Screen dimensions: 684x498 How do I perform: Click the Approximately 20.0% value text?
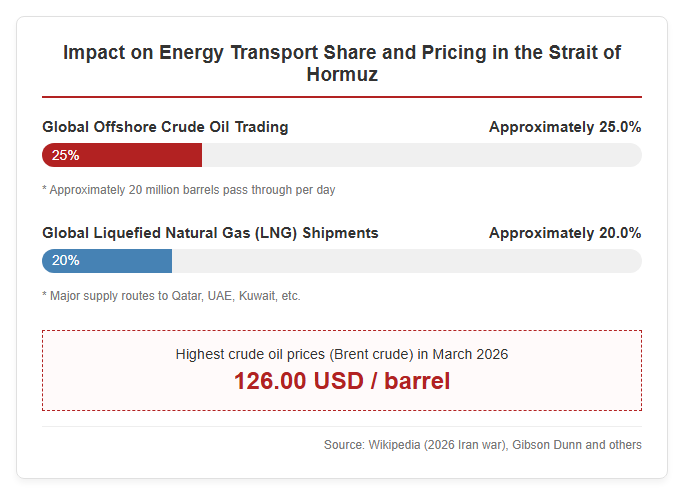pos(565,233)
